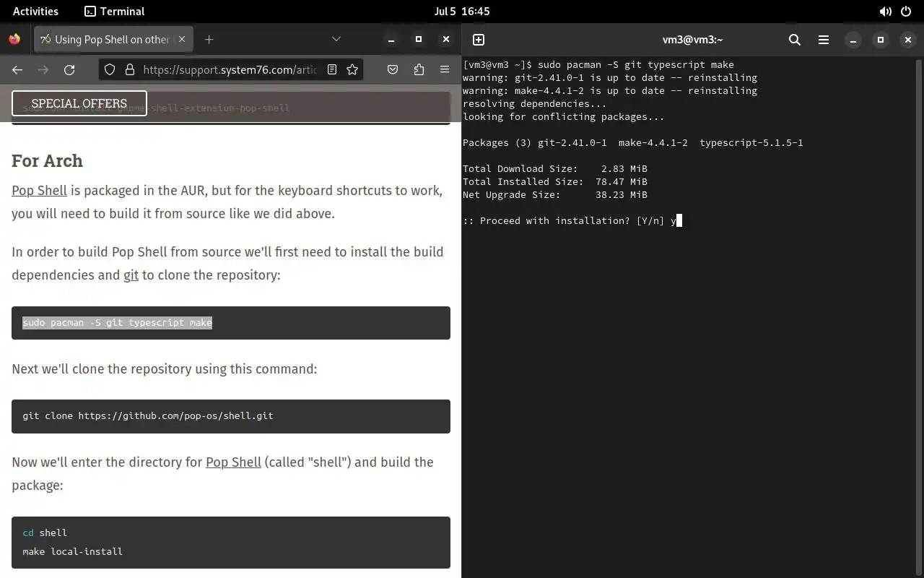Open the Terminal app menu in top bar
The image size is (924, 578).
tap(114, 11)
